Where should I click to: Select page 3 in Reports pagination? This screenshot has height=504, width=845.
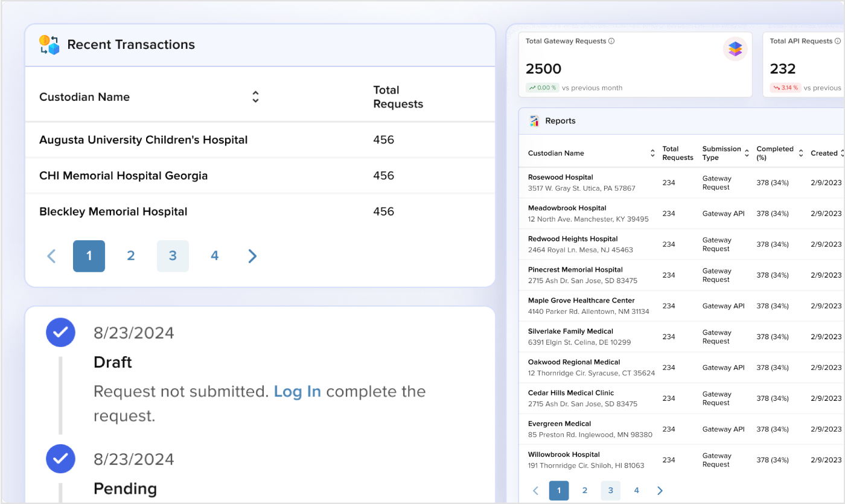(610, 491)
